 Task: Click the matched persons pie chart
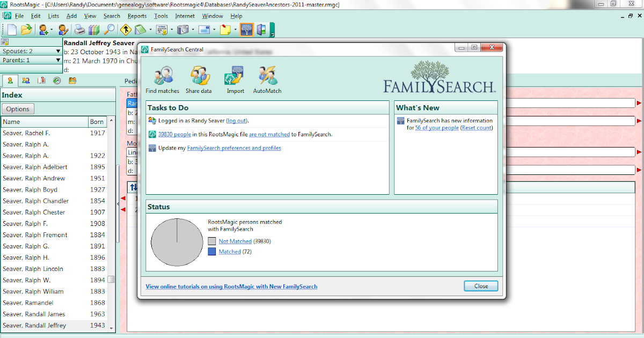coord(177,243)
